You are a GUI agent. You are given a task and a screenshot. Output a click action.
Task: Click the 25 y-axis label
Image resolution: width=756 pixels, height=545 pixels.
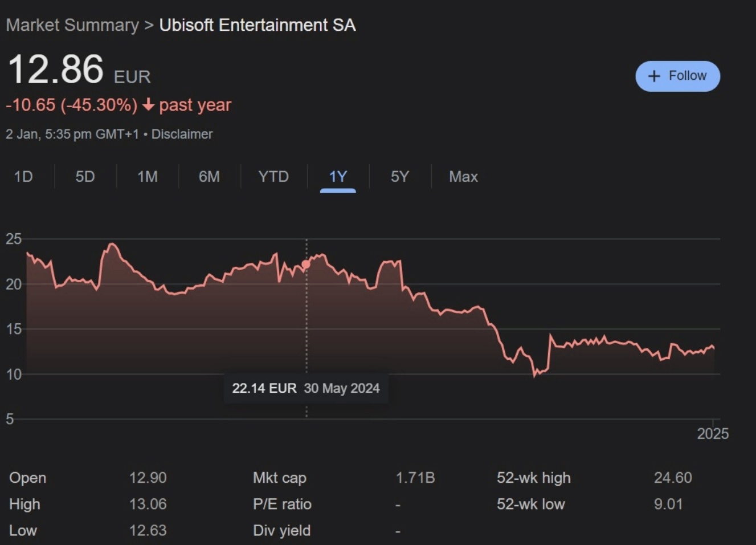tap(14, 239)
